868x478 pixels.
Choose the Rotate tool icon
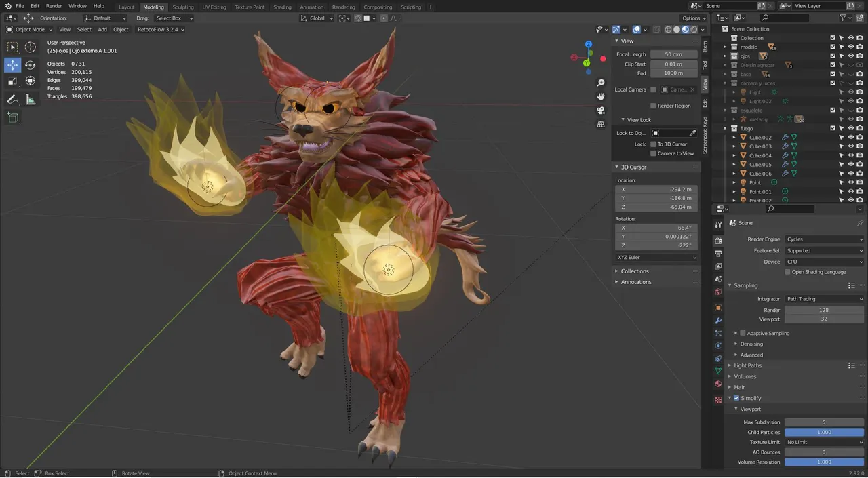click(31, 64)
